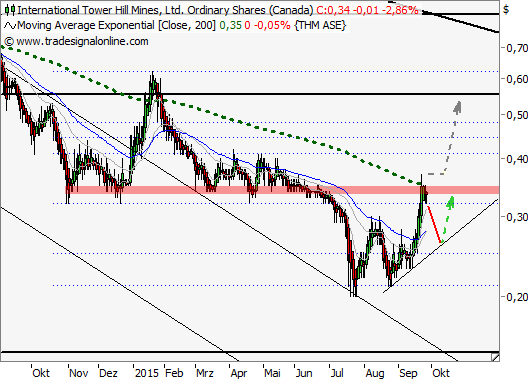The image size is (528, 379).
Task: Click the Jul label on time axis
Action: click(x=337, y=373)
